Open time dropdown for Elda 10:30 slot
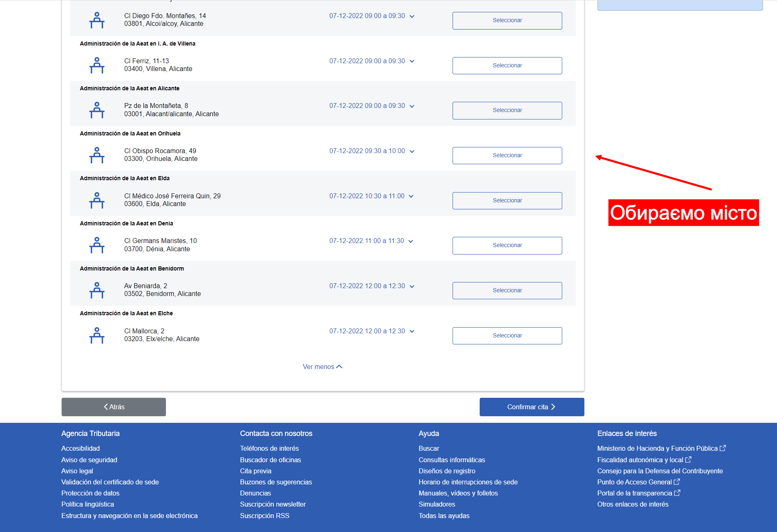The height and width of the screenshot is (532, 777). pyautogui.click(x=411, y=196)
